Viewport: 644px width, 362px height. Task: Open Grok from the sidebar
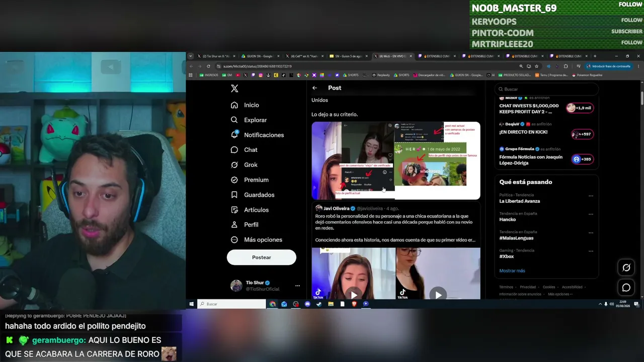point(244,165)
